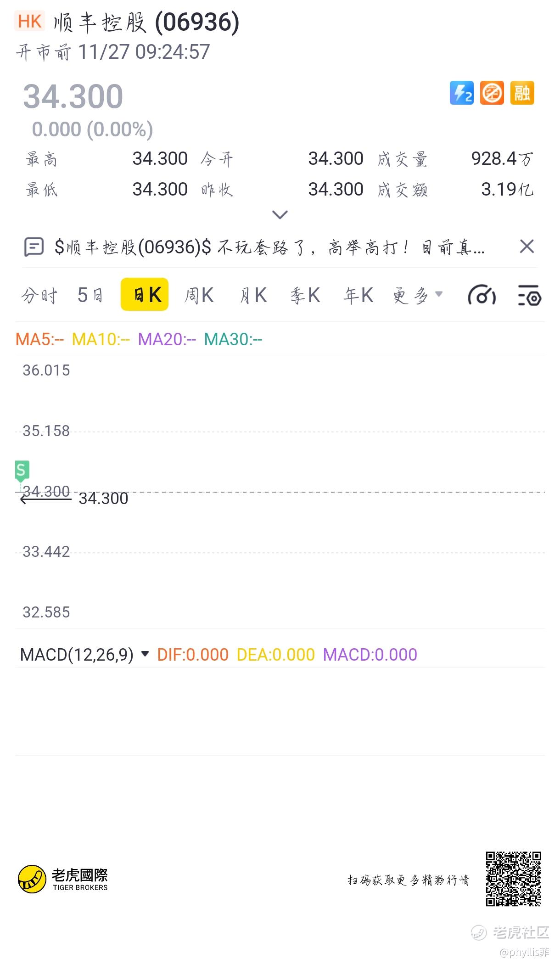
Task: Tap the Tiger Brokers logo
Action: pos(63,879)
